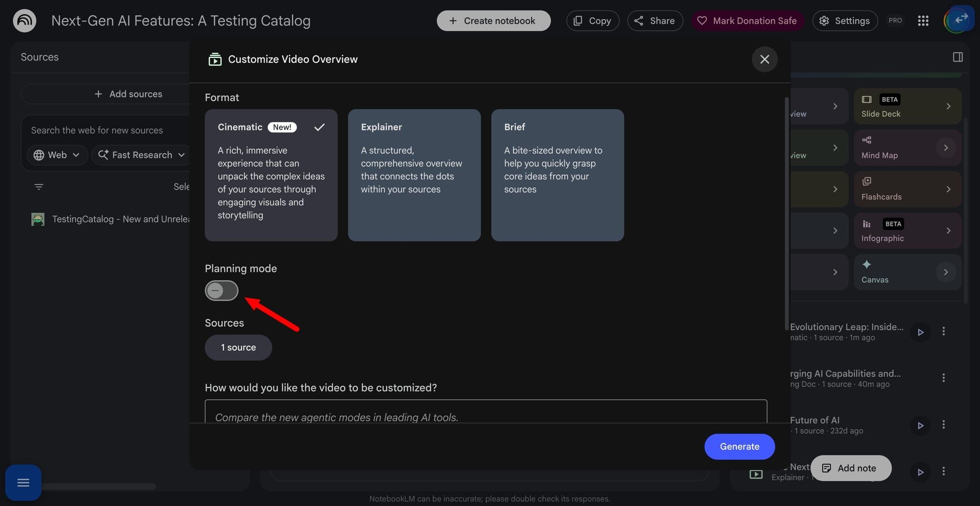The image size is (980, 506).
Task: Click the Copy button
Action: pyautogui.click(x=593, y=21)
